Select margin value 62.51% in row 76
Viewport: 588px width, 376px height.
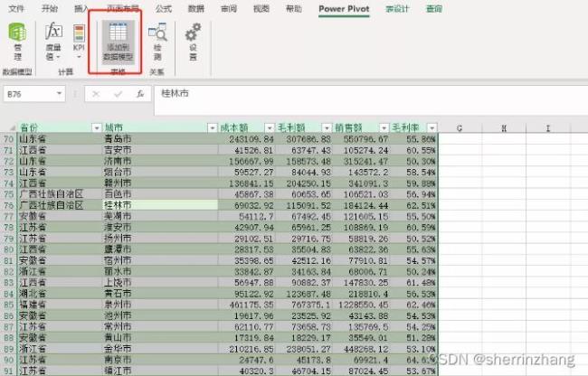tap(414, 205)
